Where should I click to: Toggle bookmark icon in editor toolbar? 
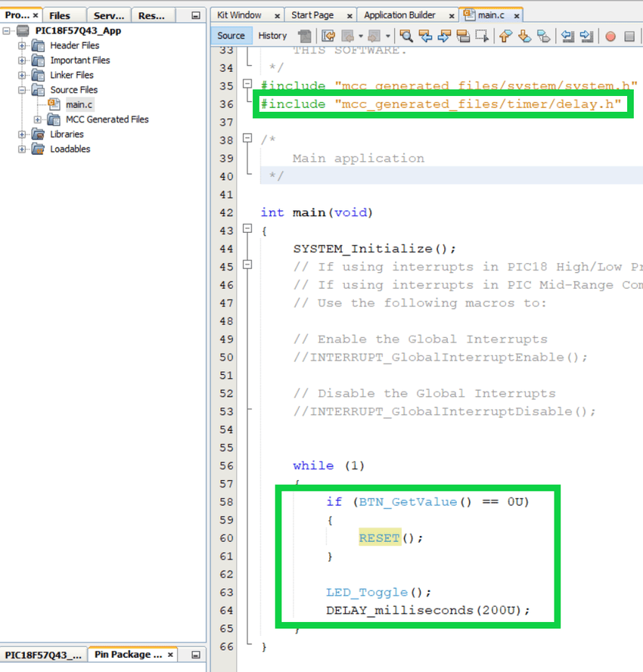543,36
